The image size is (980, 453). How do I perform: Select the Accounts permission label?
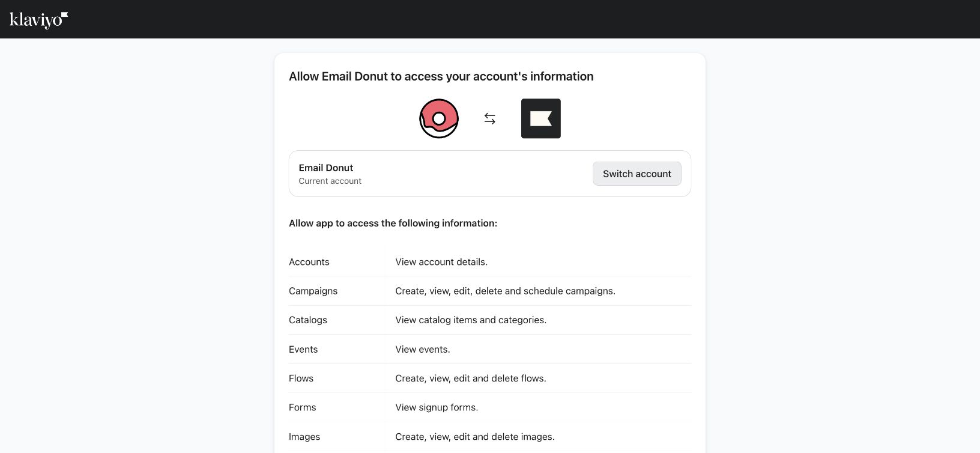309,262
